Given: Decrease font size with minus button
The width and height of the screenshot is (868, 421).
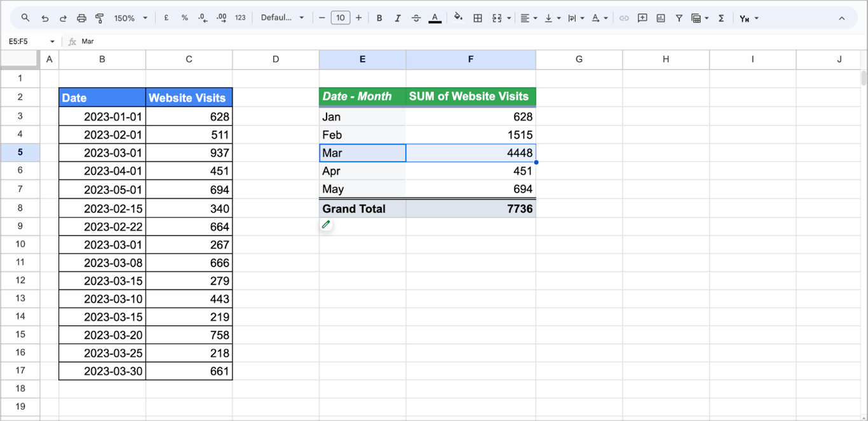Looking at the screenshot, I should (322, 18).
